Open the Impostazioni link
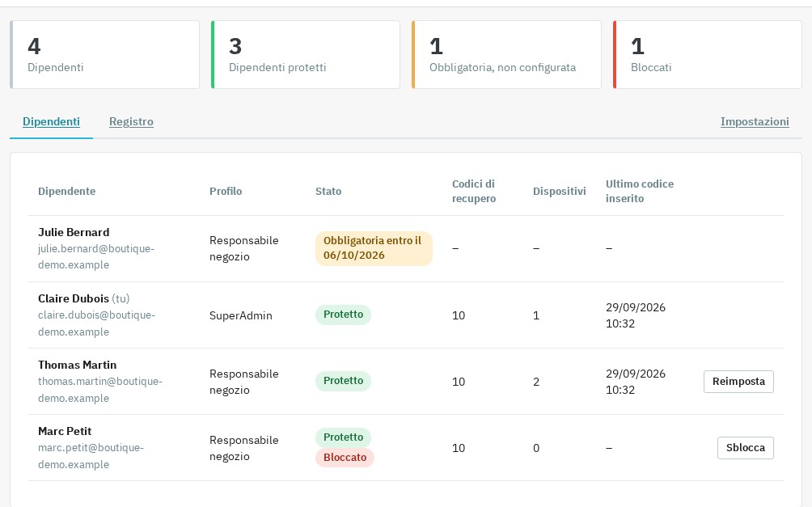 coord(755,122)
